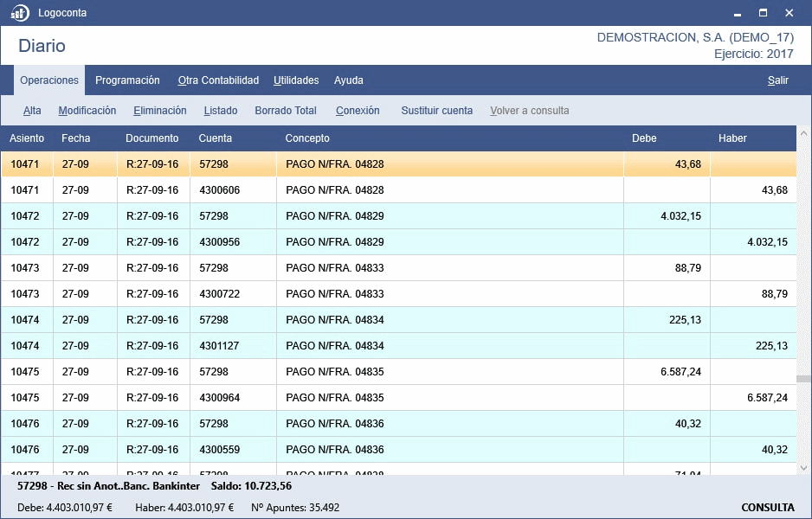Select the account 4300964 cell

pos(220,398)
